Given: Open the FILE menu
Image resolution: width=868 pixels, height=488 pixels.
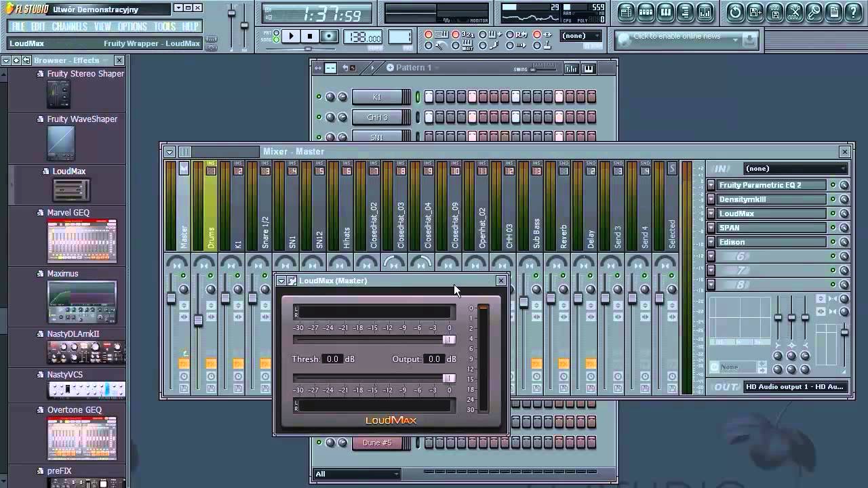Looking at the screenshot, I should tap(18, 26).
